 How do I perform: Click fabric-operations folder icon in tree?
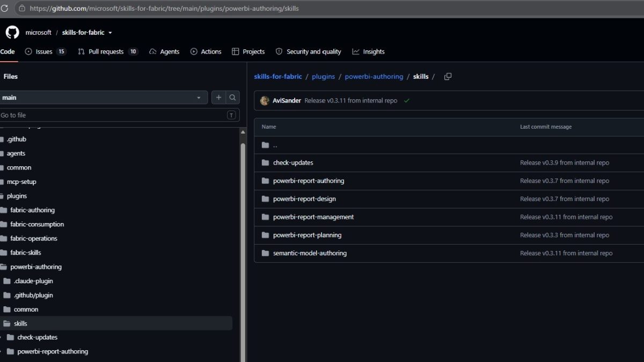4,238
